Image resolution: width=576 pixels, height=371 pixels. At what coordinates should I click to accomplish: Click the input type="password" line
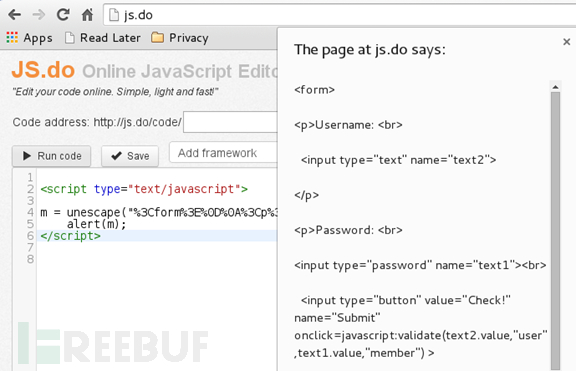[420, 265]
